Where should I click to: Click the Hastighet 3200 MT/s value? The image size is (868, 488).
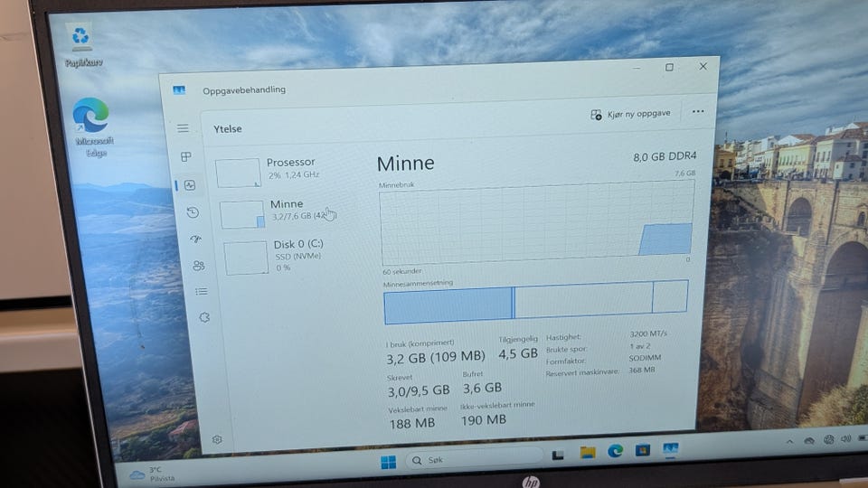[x=648, y=333]
